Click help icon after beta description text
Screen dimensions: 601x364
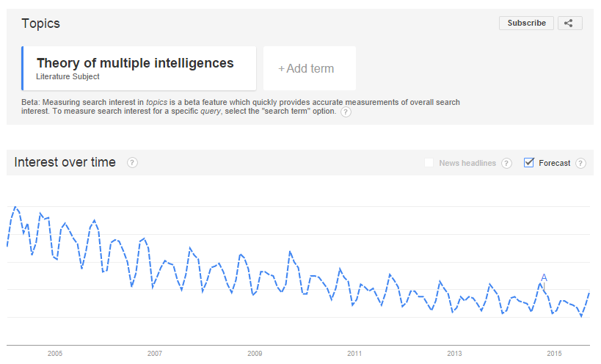tap(346, 112)
